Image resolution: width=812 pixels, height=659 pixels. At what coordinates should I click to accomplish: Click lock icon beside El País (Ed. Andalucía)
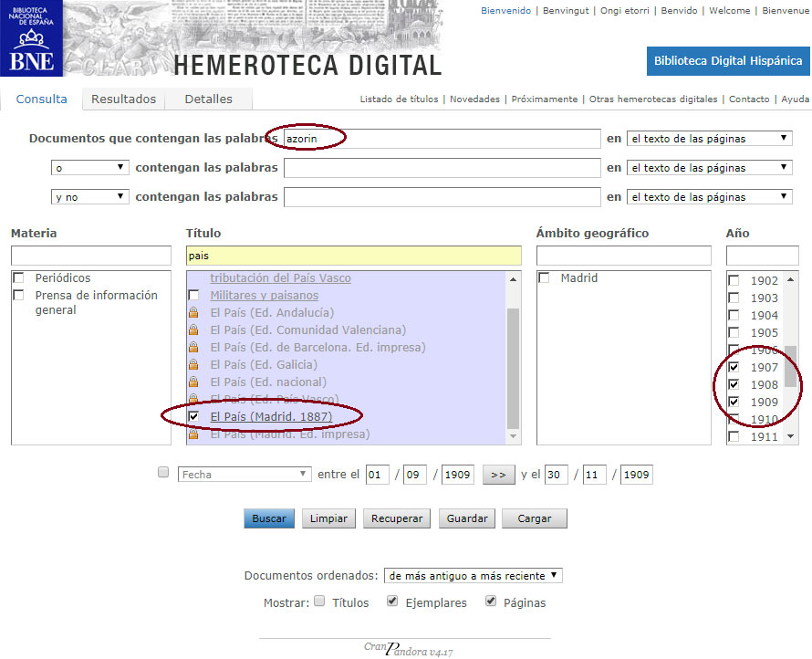coord(193,312)
